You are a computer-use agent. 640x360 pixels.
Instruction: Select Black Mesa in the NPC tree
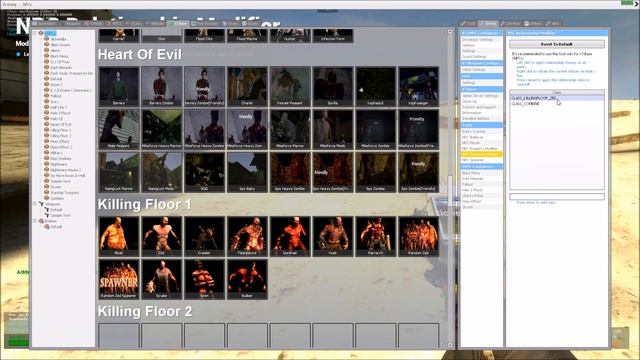click(x=59, y=56)
